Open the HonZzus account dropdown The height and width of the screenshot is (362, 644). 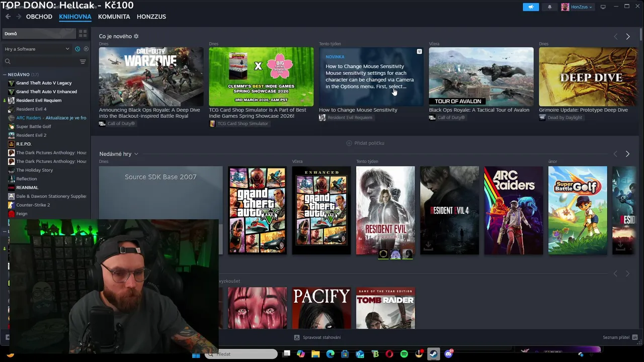[x=577, y=7]
